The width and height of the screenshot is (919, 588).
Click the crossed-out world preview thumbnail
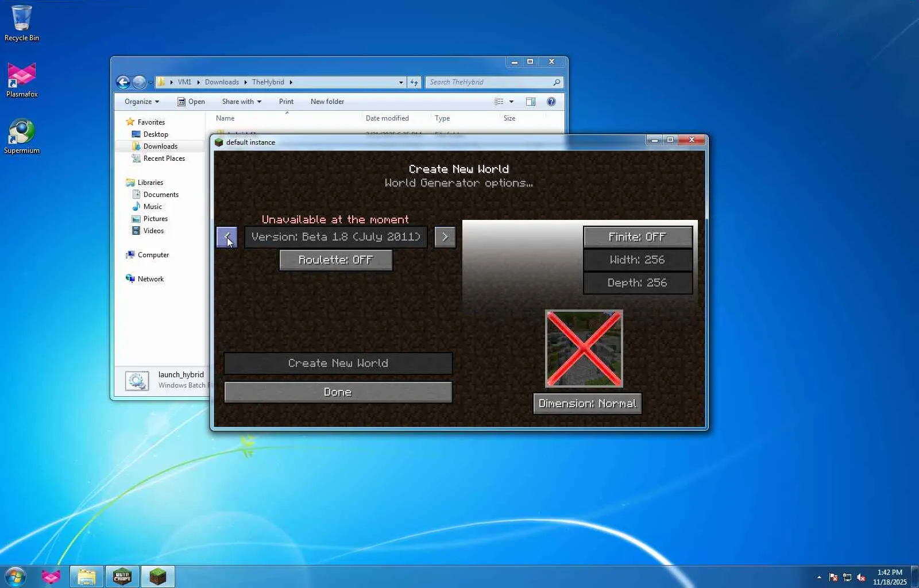click(584, 349)
